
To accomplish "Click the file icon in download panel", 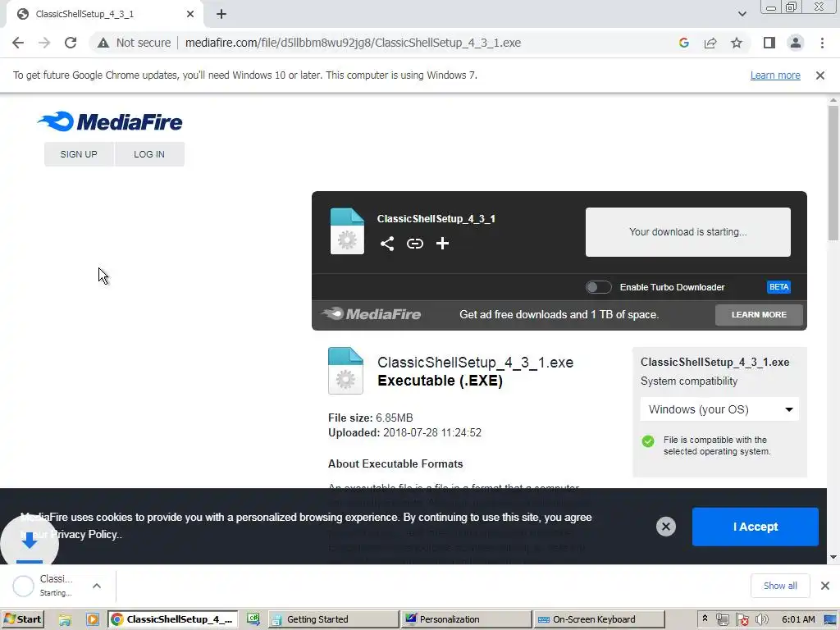I will pos(347,231).
